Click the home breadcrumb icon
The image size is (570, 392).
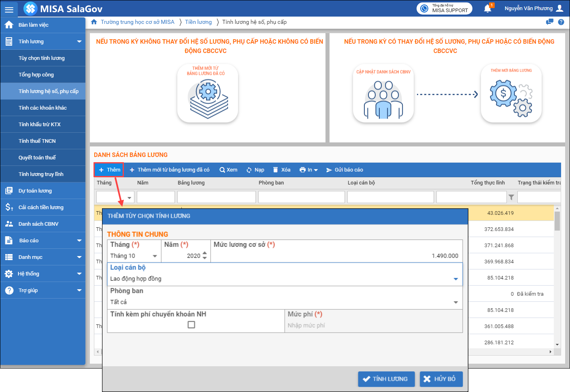click(94, 22)
